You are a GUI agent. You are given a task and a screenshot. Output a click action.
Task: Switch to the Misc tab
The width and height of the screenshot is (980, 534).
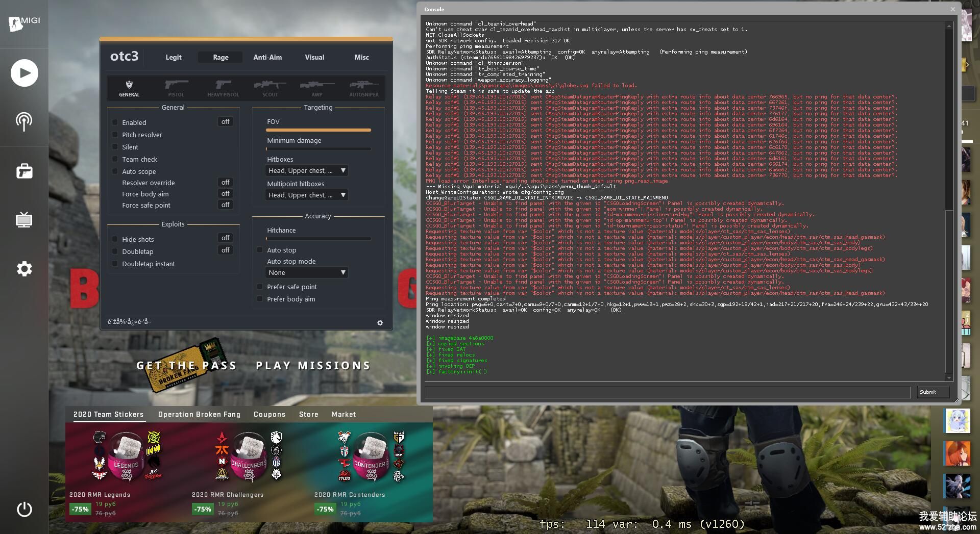click(x=361, y=57)
